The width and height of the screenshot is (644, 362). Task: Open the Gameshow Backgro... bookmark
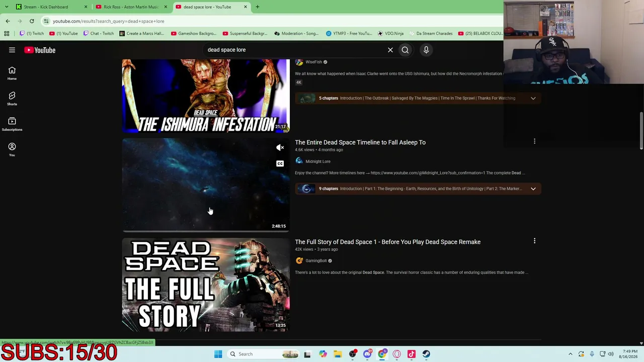click(194, 33)
